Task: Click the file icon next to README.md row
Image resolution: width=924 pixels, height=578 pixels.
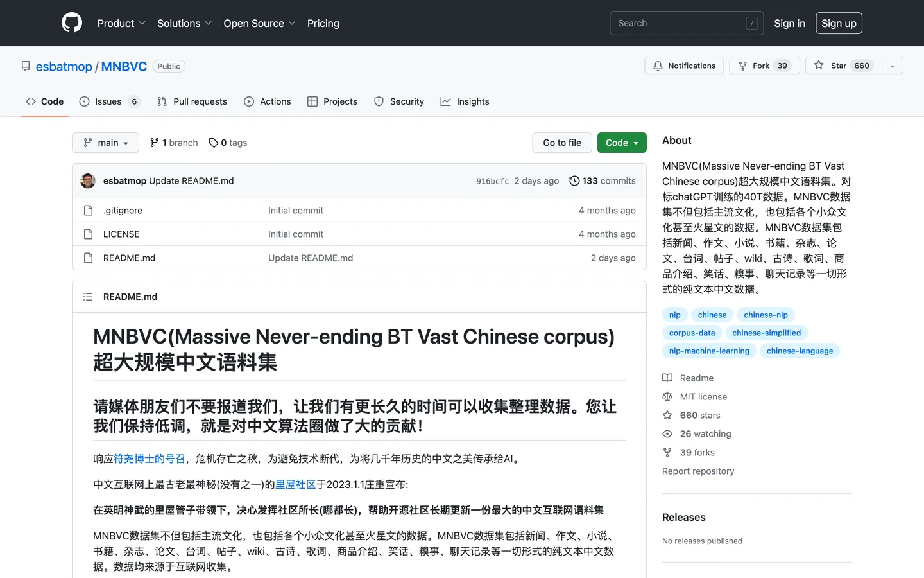Action: click(x=89, y=258)
